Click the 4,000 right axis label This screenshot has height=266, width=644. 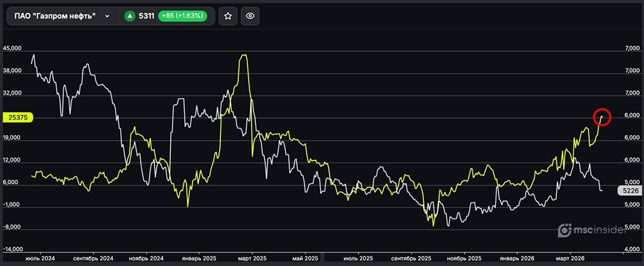[x=629, y=249]
